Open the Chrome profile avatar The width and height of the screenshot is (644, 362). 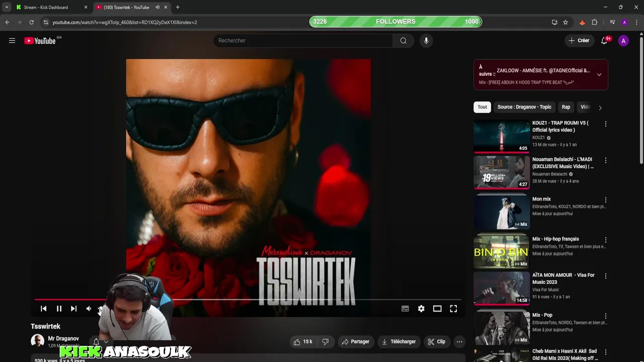click(x=624, y=22)
